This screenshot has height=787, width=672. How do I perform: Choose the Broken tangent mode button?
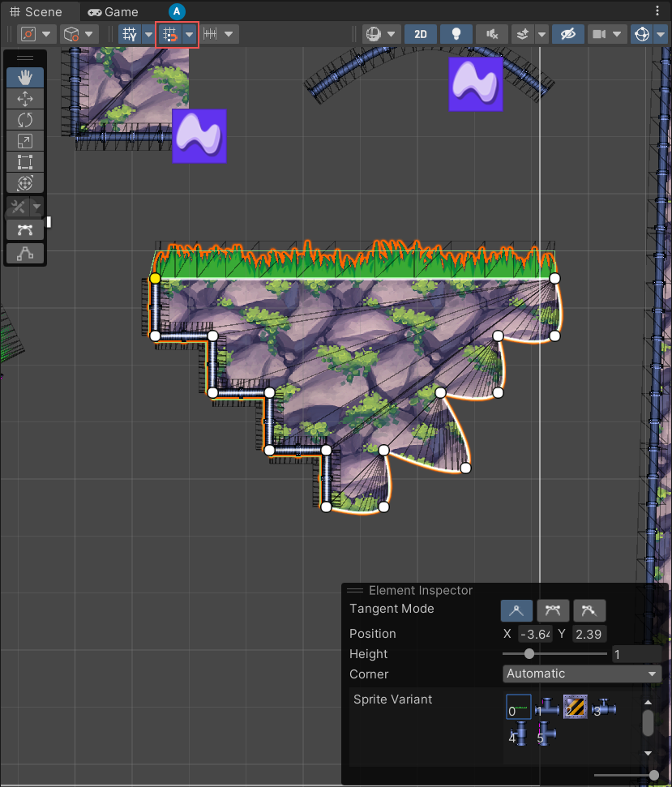coord(589,610)
